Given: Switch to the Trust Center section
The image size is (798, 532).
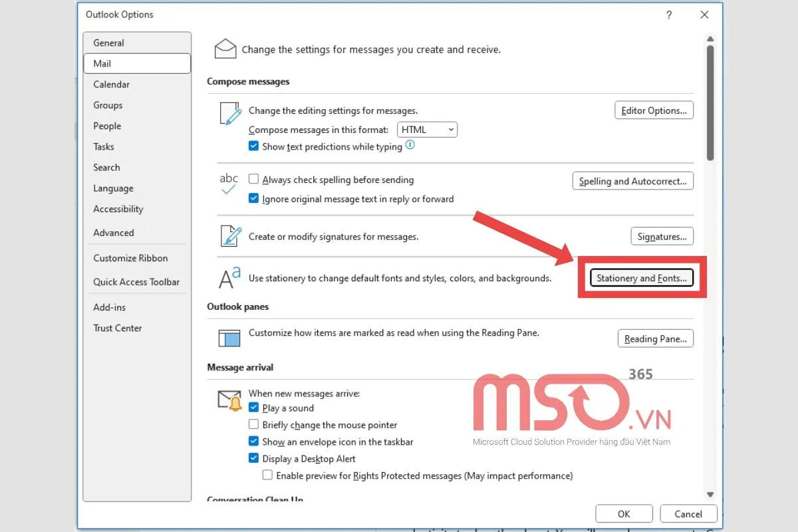Looking at the screenshot, I should click(118, 328).
